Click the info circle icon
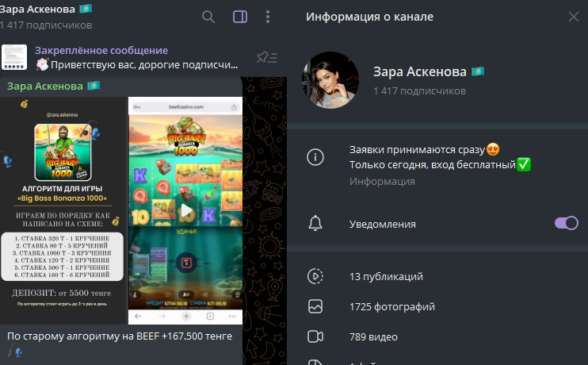This screenshot has width=588, height=365. pyautogui.click(x=315, y=157)
